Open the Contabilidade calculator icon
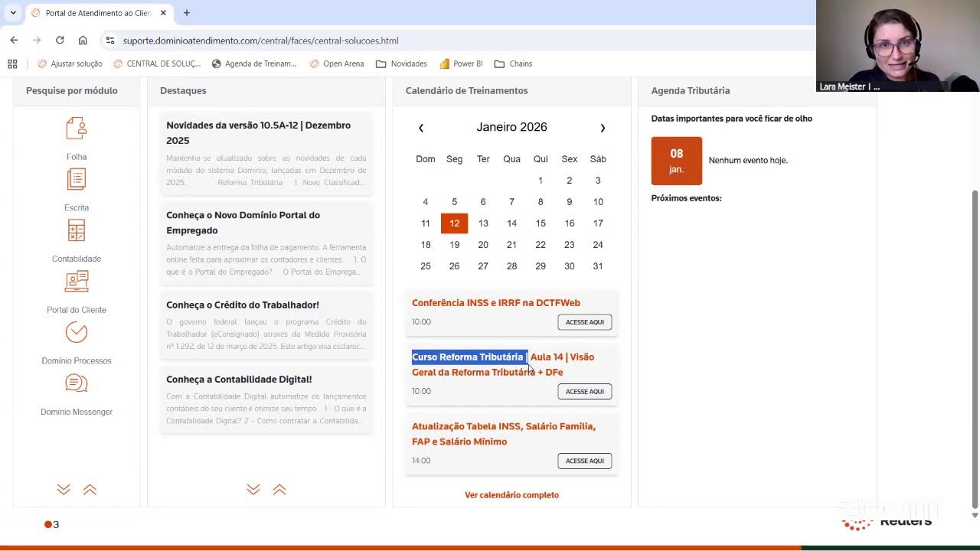The image size is (980, 551). [77, 230]
